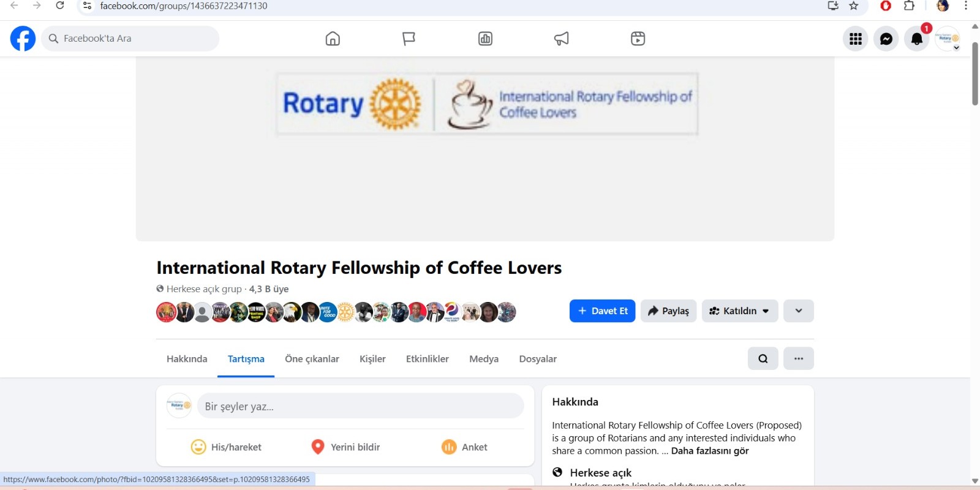View notifications bell
Image resolution: width=980 pixels, height=490 pixels.
pyautogui.click(x=917, y=39)
